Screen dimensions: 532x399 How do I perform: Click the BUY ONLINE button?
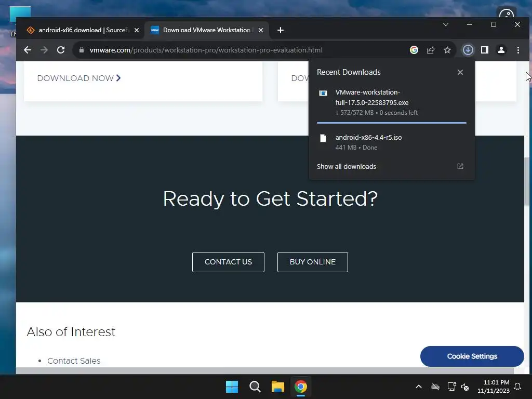(312, 262)
